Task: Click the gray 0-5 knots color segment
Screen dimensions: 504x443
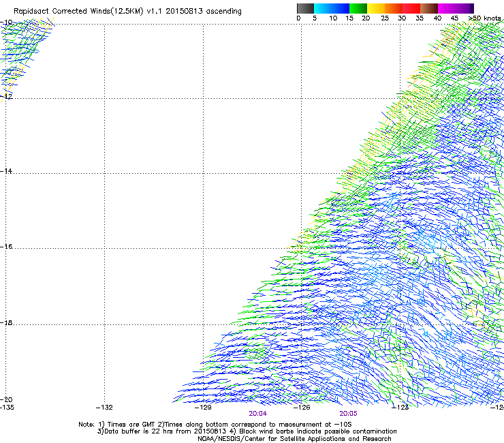Action: pos(305,8)
